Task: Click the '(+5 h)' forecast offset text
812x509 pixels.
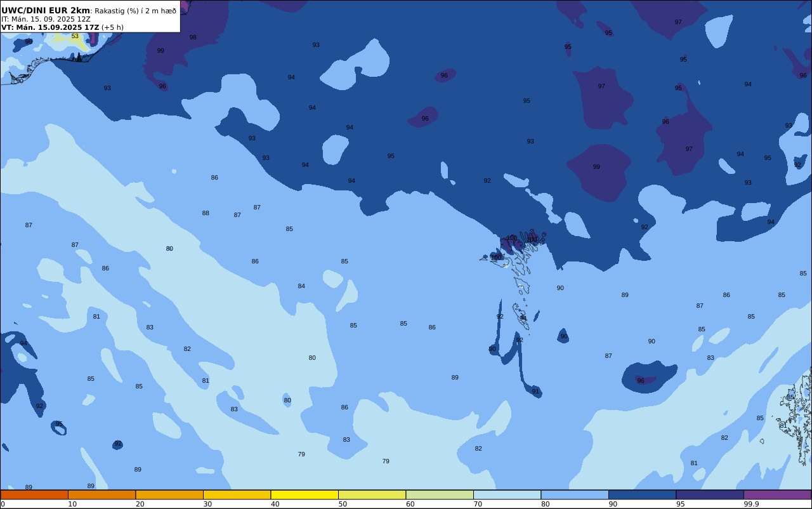Action: coord(112,27)
